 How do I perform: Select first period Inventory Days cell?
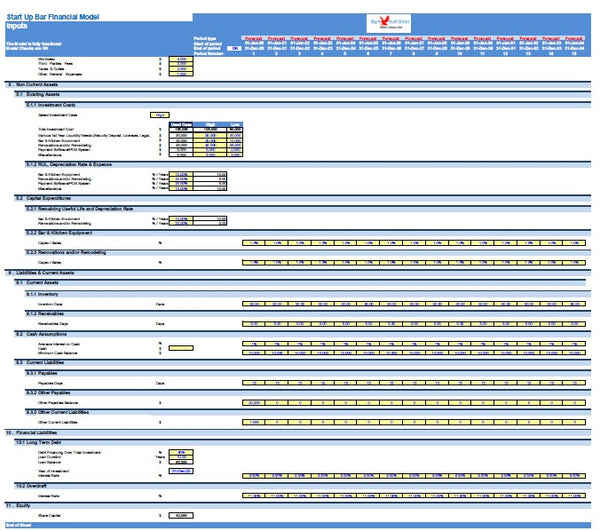(x=254, y=303)
